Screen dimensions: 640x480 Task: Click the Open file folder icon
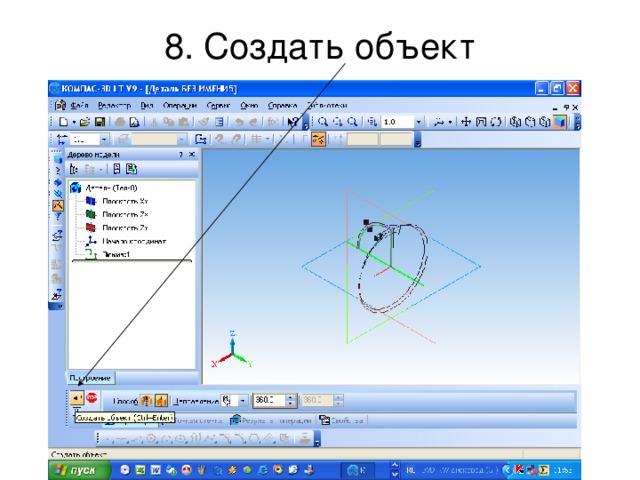pos(84,122)
